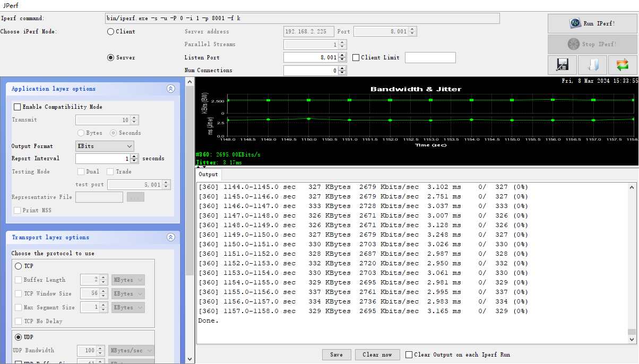Increase the Report Interval stepper value

coord(134,156)
